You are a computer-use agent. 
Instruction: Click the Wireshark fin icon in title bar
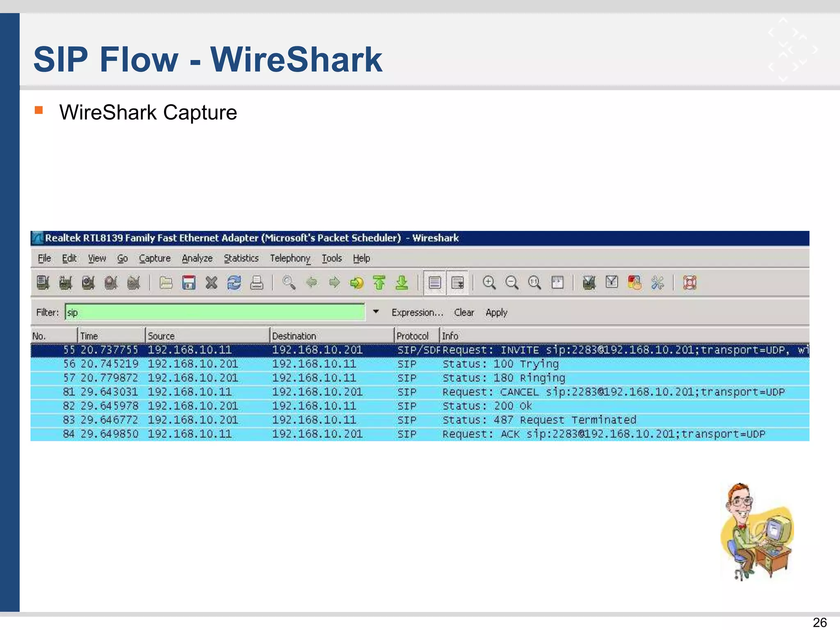point(38,238)
